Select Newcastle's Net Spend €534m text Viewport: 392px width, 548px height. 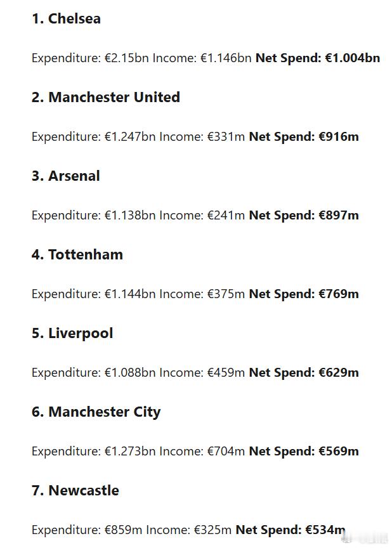click(x=291, y=530)
